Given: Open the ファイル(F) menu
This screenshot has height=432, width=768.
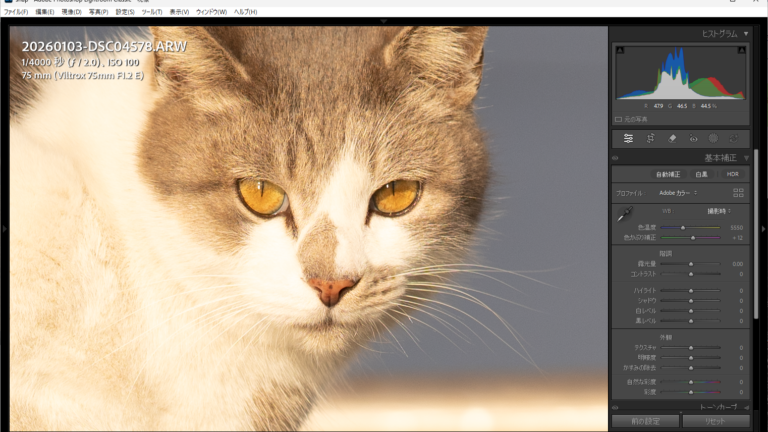Looking at the screenshot, I should [x=16, y=12].
